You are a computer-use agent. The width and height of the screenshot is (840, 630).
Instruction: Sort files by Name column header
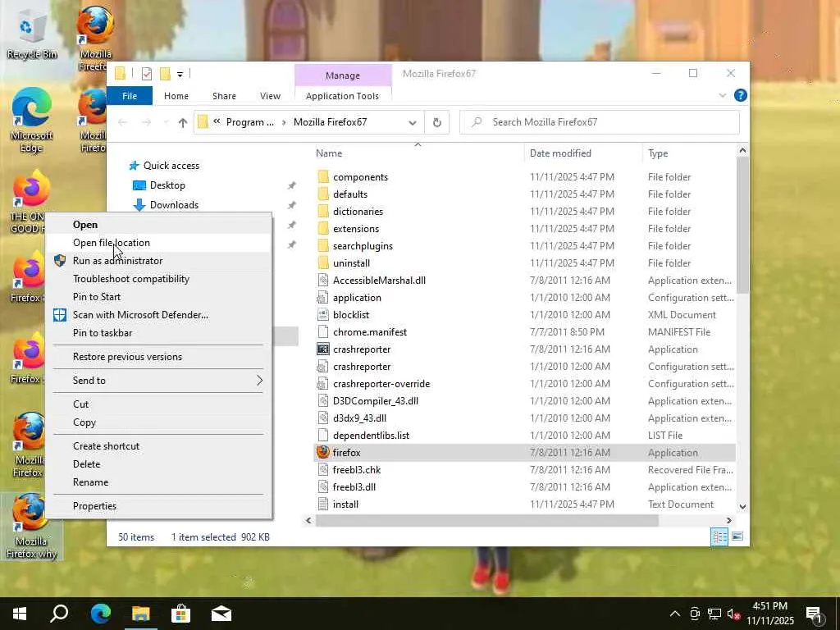pos(418,153)
